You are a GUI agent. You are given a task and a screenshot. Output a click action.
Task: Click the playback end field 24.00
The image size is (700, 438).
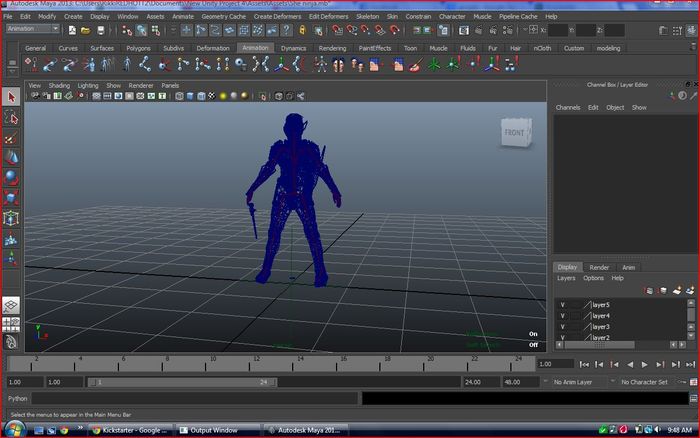point(481,382)
